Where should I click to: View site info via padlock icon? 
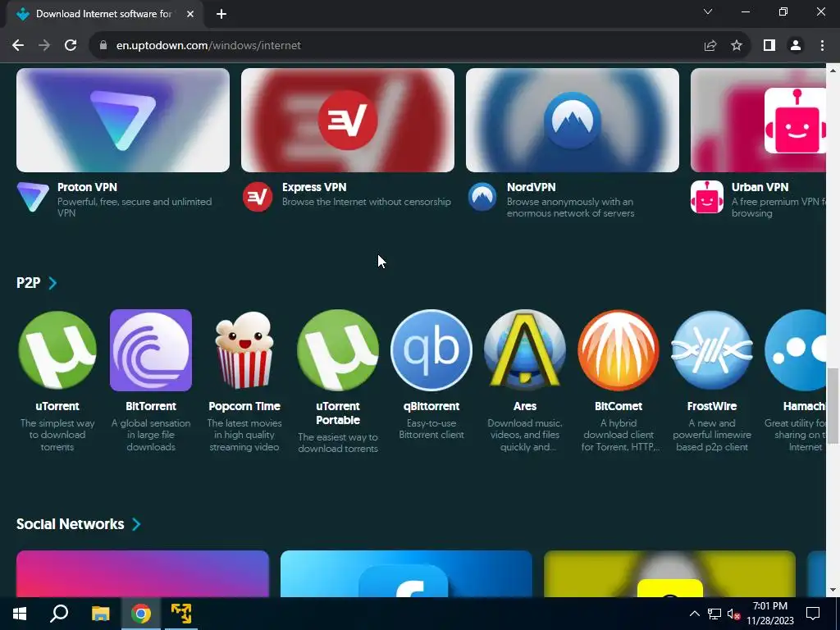103,46
